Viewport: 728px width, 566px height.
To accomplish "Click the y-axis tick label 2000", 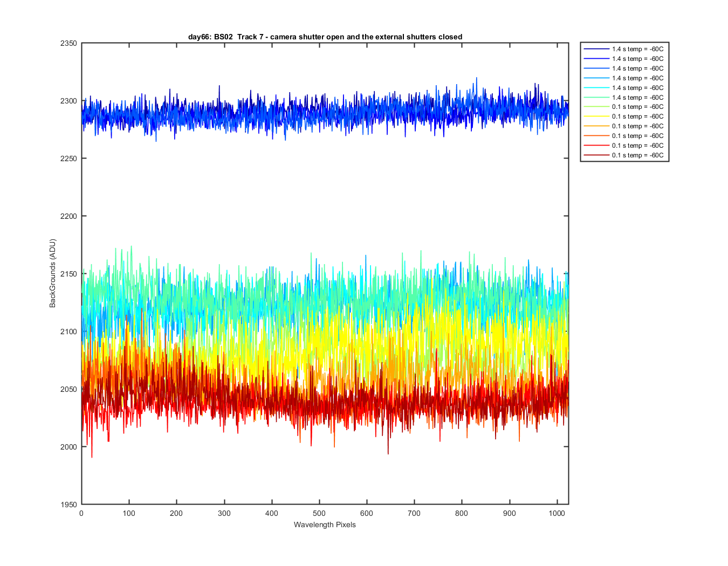I will pos(68,447).
